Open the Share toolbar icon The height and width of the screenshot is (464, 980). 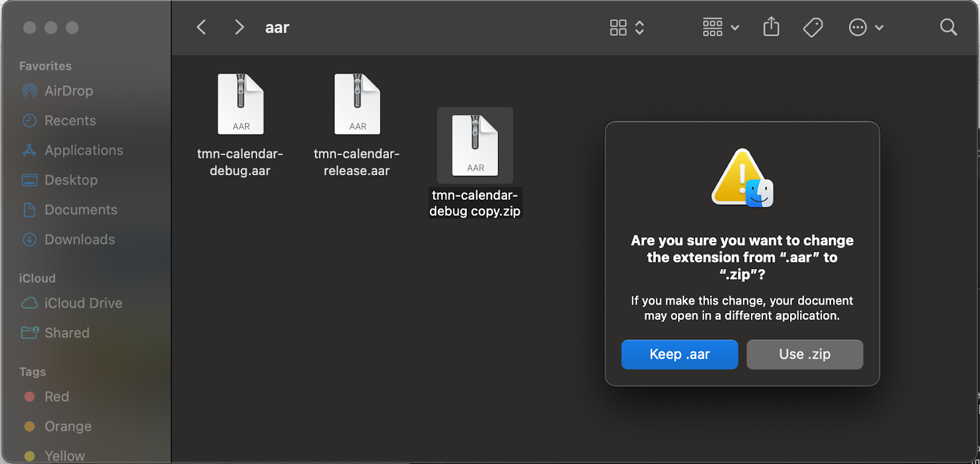[771, 27]
